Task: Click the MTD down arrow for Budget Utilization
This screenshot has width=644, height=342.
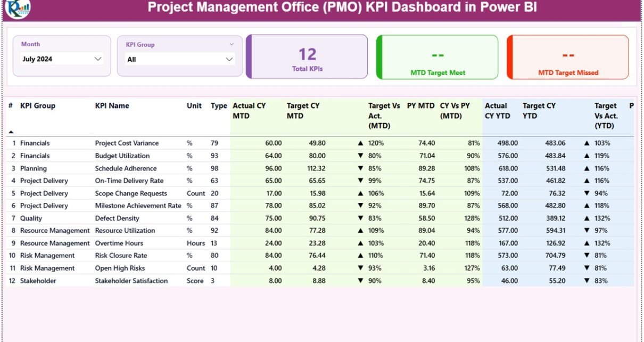Action: click(x=360, y=156)
